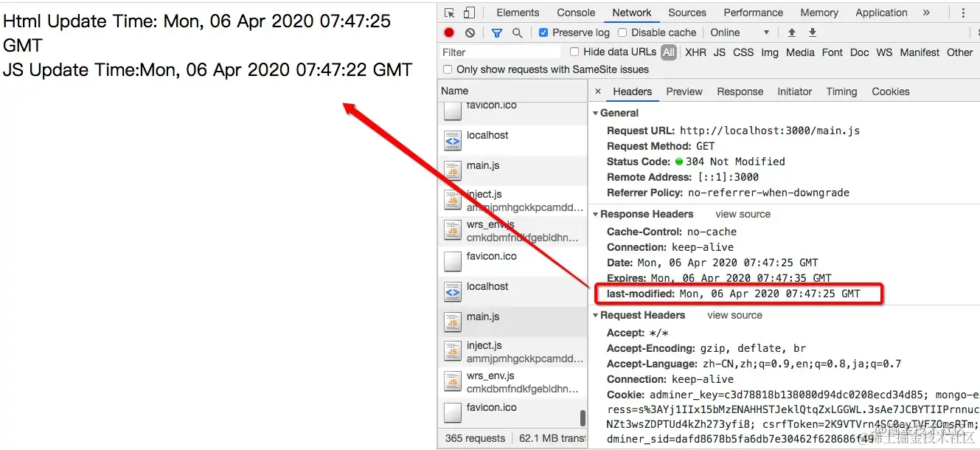The width and height of the screenshot is (980, 450).
Task: Click the request list scrollbar thumb
Action: click(x=583, y=418)
